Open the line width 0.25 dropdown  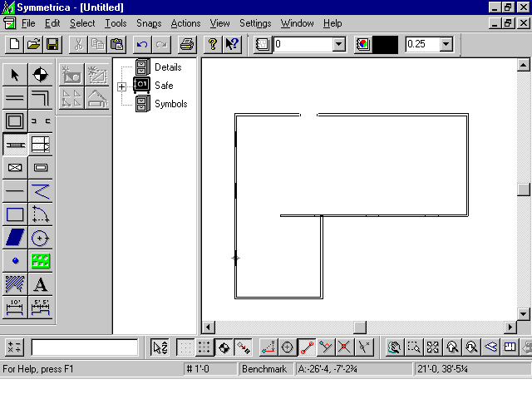coord(445,44)
